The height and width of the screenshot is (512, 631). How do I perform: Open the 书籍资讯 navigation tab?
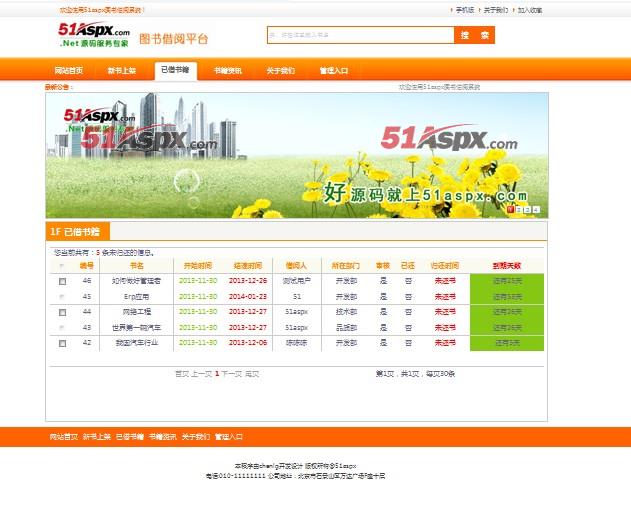[228, 70]
